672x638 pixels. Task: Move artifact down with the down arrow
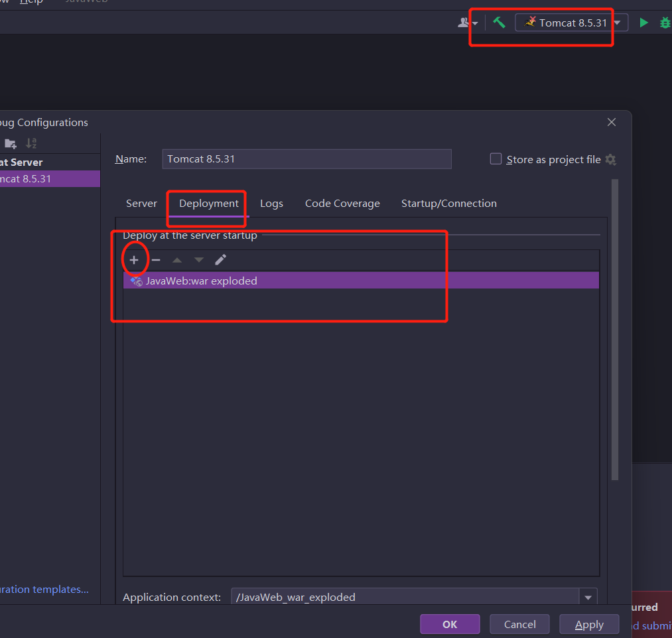pyautogui.click(x=199, y=260)
